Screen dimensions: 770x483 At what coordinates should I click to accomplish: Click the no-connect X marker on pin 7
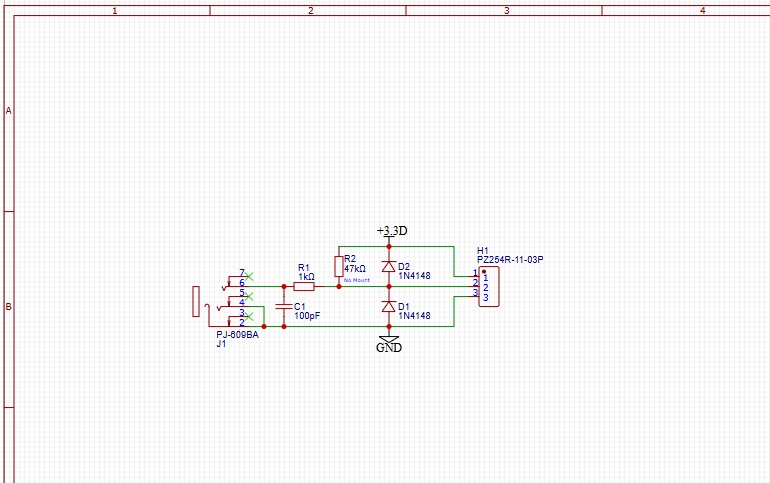coord(249,276)
